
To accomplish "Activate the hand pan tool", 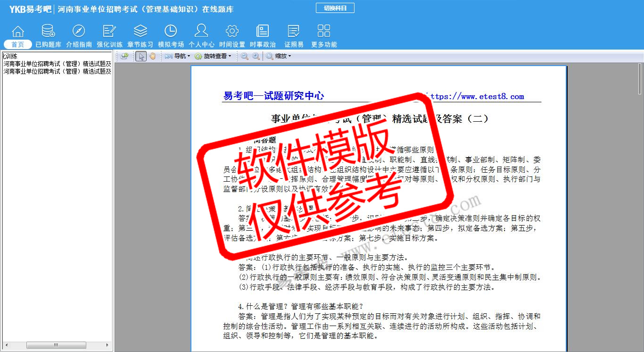I will click(152, 56).
